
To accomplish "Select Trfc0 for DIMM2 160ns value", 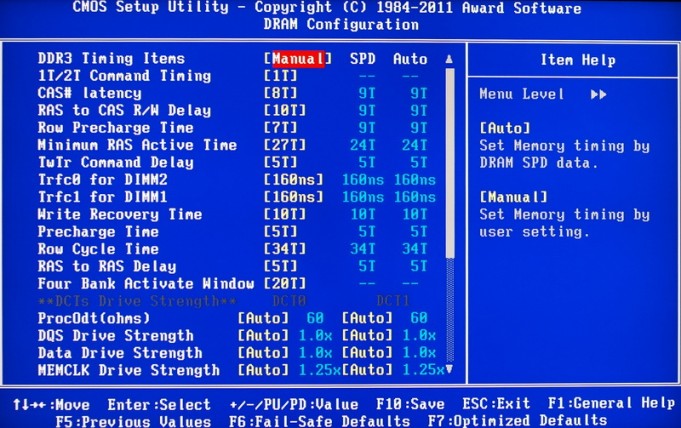I will (294, 180).
